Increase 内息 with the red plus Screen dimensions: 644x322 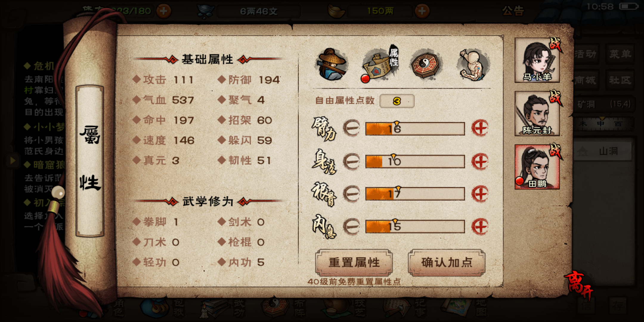[x=479, y=227]
